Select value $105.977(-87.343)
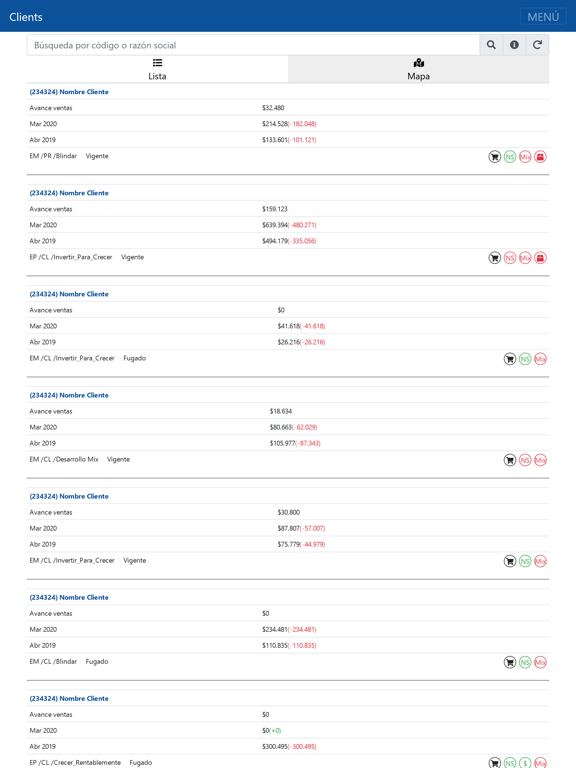576x768 pixels. [295, 443]
